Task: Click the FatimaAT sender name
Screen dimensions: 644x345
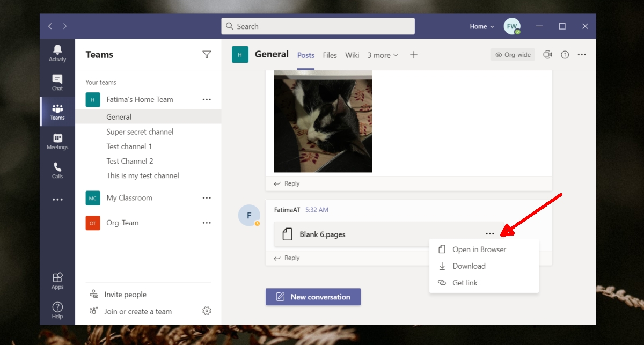Action: pos(287,210)
